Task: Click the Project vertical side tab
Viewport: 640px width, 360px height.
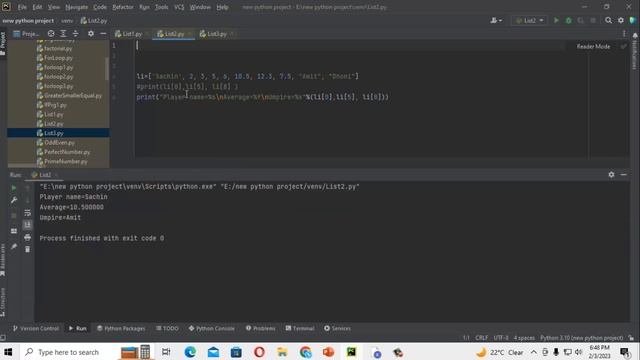Action: tap(3, 43)
